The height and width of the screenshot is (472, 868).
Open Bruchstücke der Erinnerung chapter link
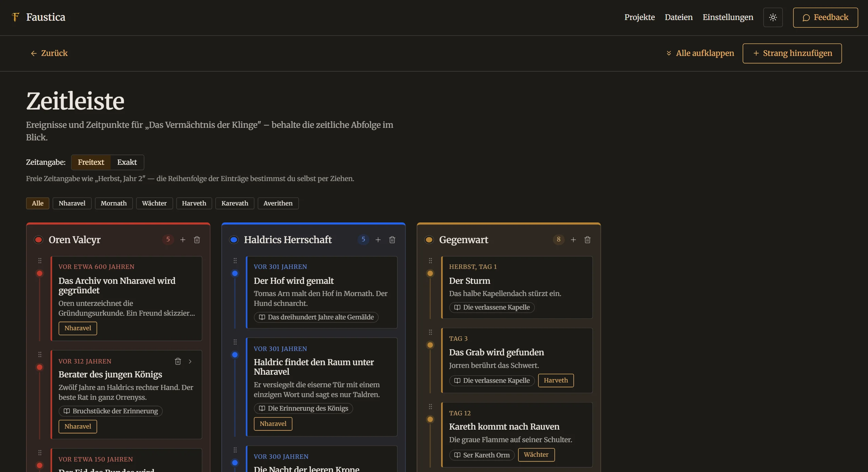[111, 411]
